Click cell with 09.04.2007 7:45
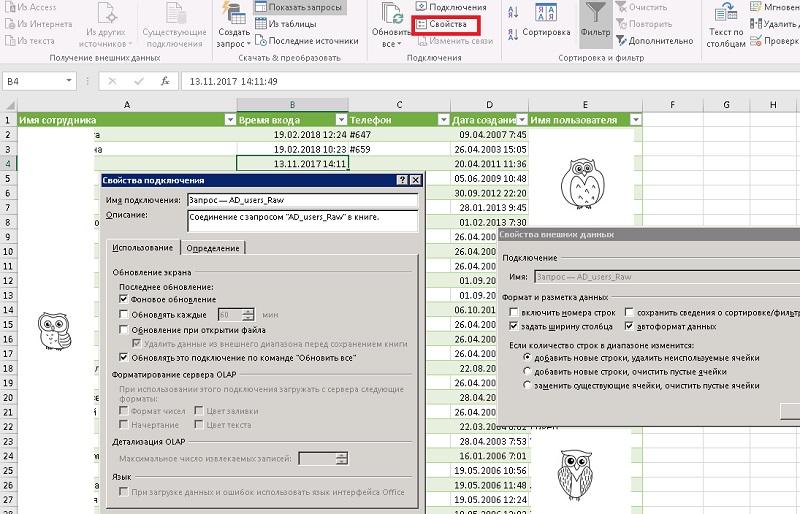Image resolution: width=800 pixels, height=514 pixels. click(489, 135)
